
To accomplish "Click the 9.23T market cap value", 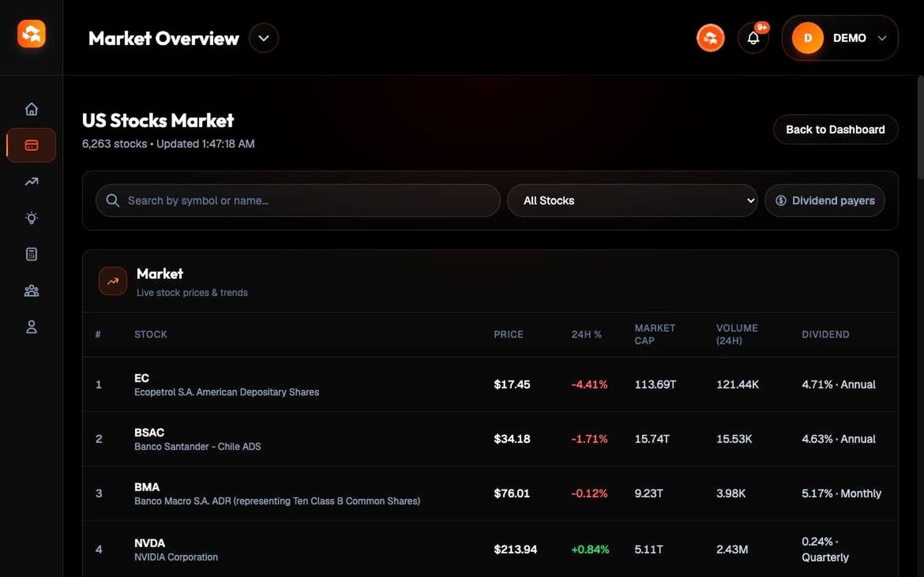I will (x=649, y=493).
